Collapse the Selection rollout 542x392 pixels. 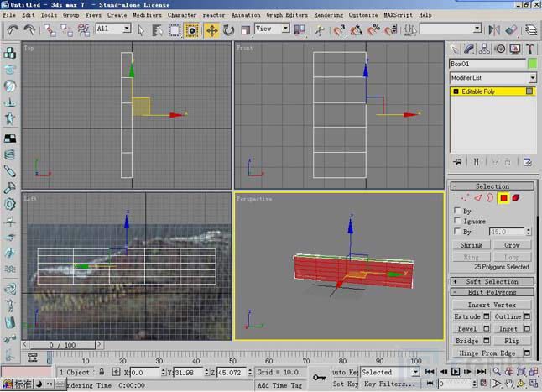click(x=492, y=186)
